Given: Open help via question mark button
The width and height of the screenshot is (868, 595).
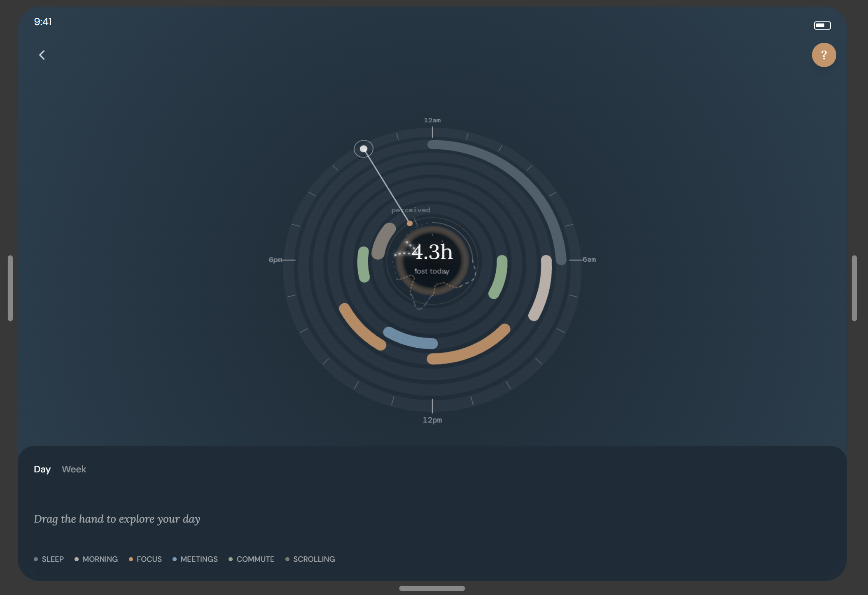Looking at the screenshot, I should 824,55.
